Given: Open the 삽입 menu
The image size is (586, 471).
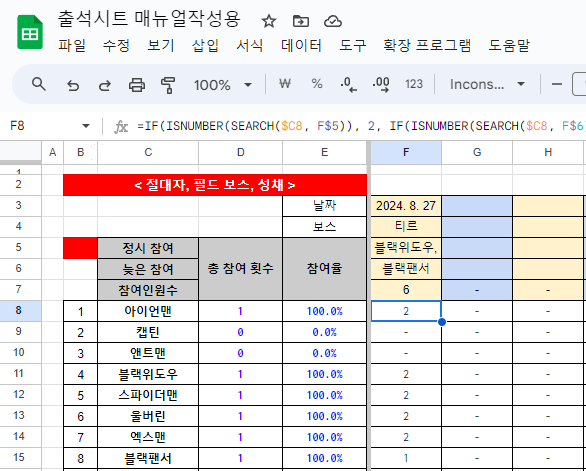Looking at the screenshot, I should click(205, 46).
